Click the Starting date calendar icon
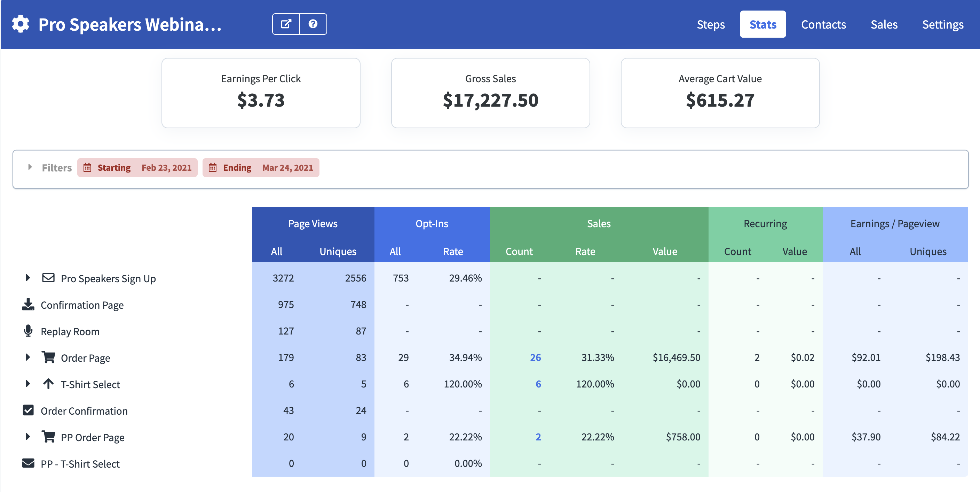The height and width of the screenshot is (492, 980). click(x=87, y=168)
